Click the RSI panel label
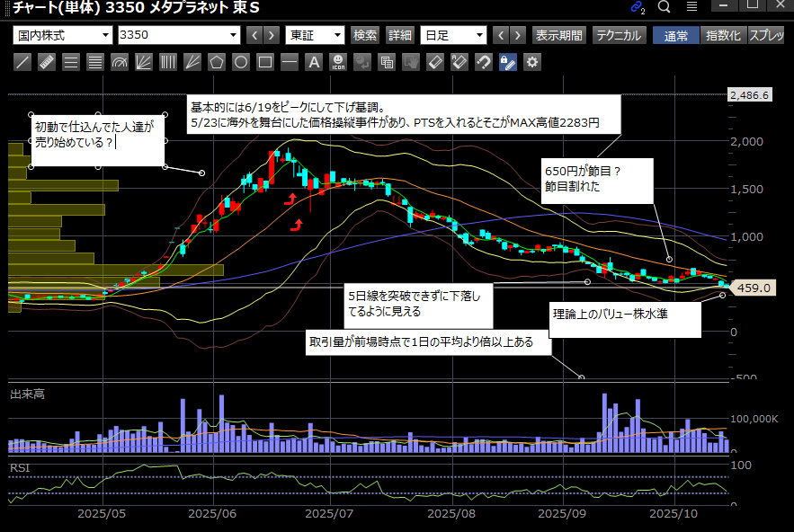 pos(20,467)
